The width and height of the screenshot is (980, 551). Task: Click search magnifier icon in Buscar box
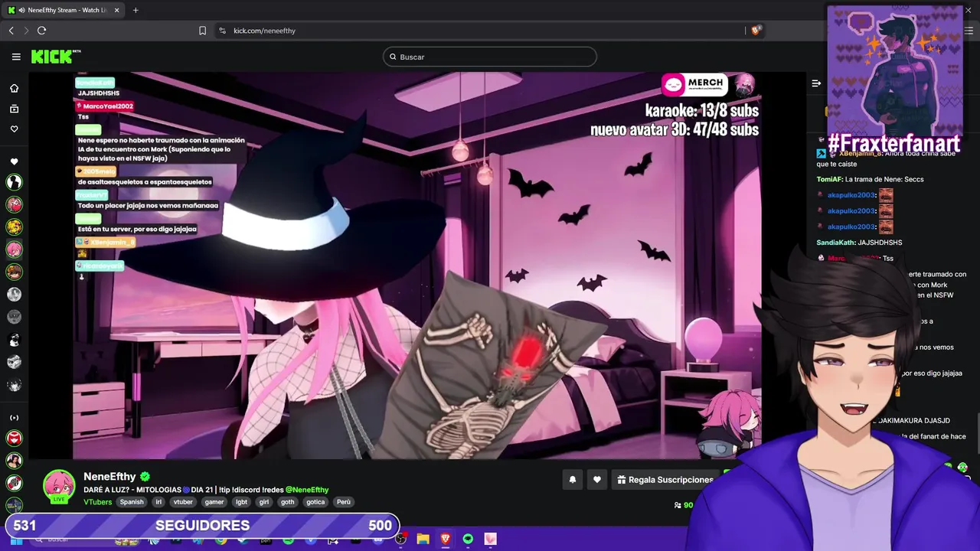[393, 57]
